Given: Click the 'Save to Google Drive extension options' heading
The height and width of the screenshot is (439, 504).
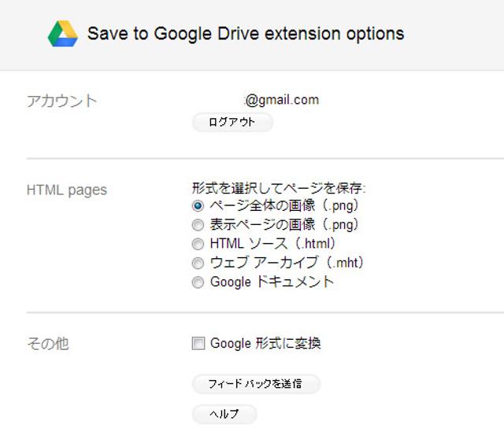Looking at the screenshot, I should 246,34.
